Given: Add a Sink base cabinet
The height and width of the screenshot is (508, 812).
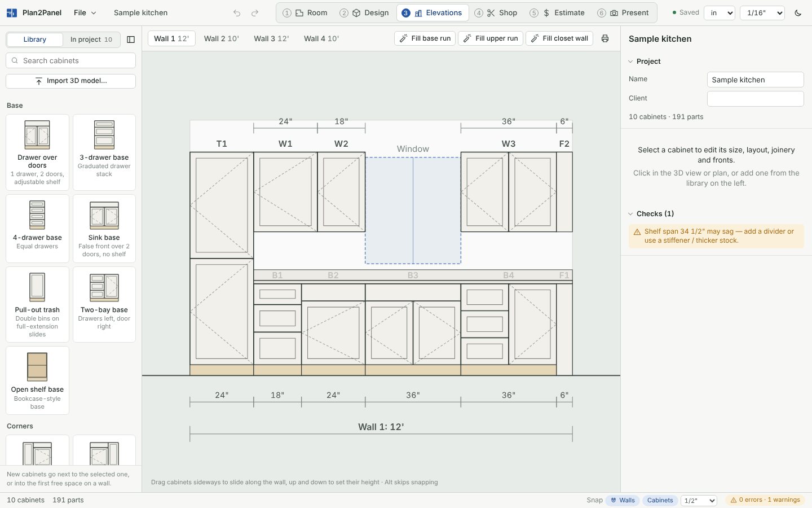Looking at the screenshot, I should tap(104, 229).
